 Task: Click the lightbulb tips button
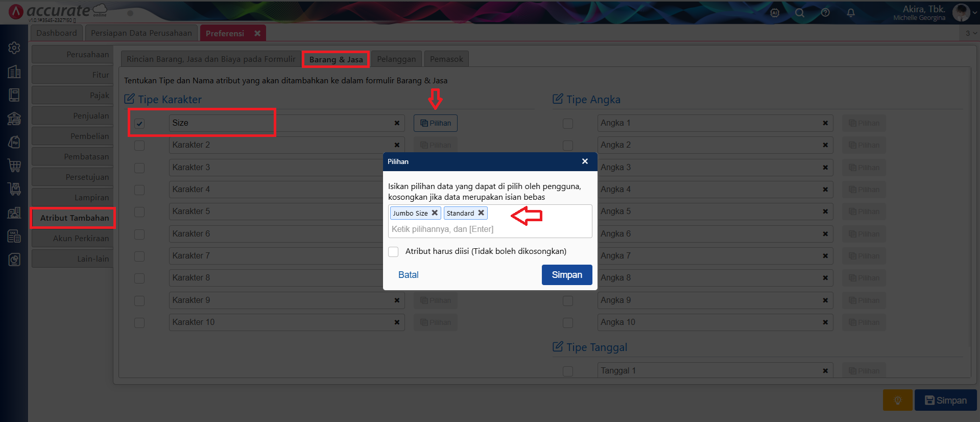point(897,400)
